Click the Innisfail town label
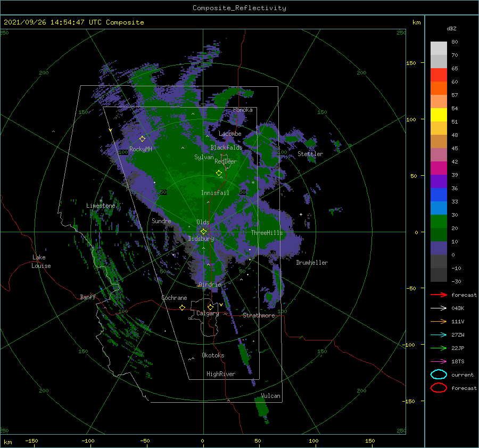Viewport: 479px width, 448px height. 215,193
